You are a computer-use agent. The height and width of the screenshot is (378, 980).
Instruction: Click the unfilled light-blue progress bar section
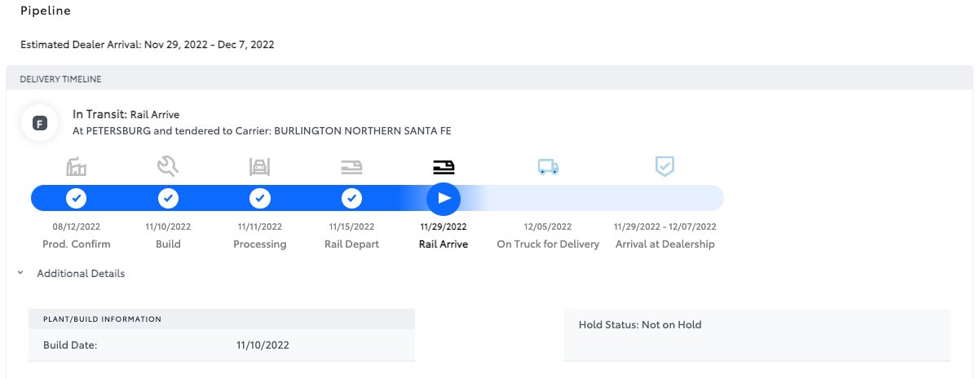(603, 198)
